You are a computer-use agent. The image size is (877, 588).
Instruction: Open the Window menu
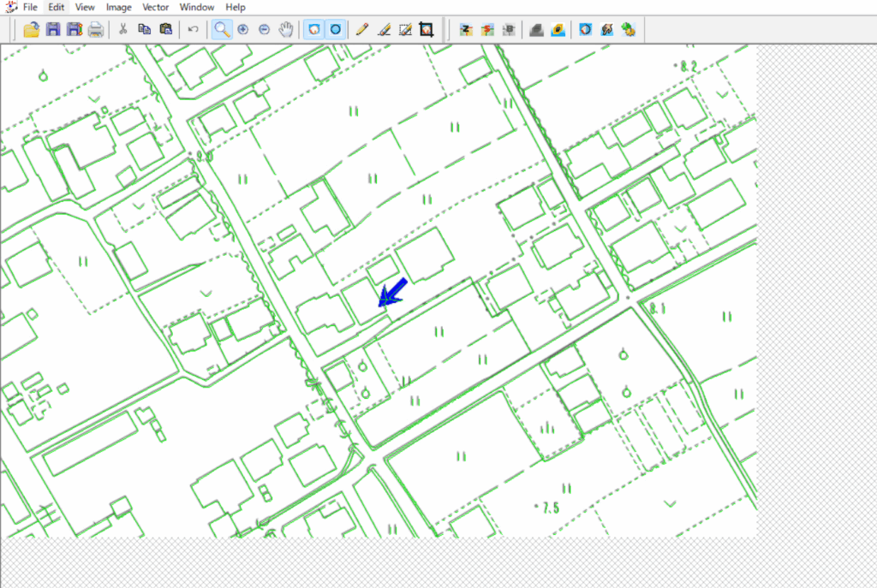point(197,7)
